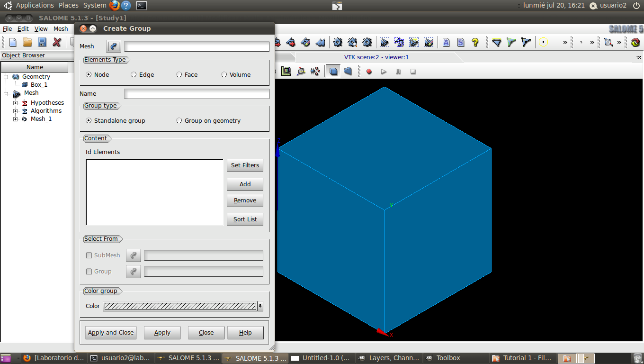
Task: Open the File menu
Action: [7, 28]
